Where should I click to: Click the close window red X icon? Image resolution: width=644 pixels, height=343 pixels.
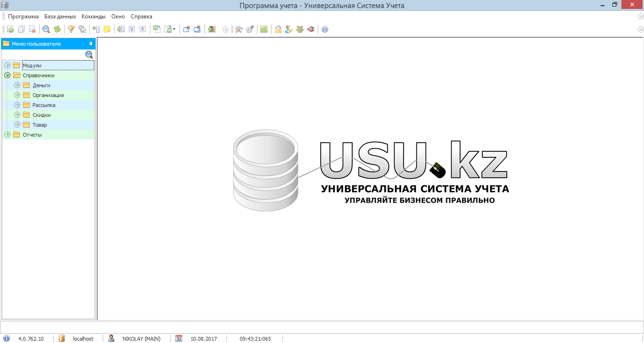197,29
